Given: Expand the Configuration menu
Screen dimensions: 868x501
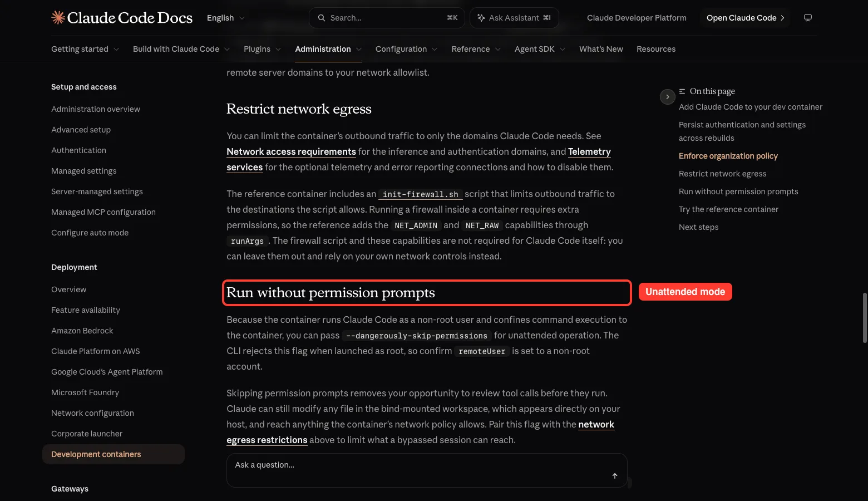Looking at the screenshot, I should pyautogui.click(x=407, y=49).
